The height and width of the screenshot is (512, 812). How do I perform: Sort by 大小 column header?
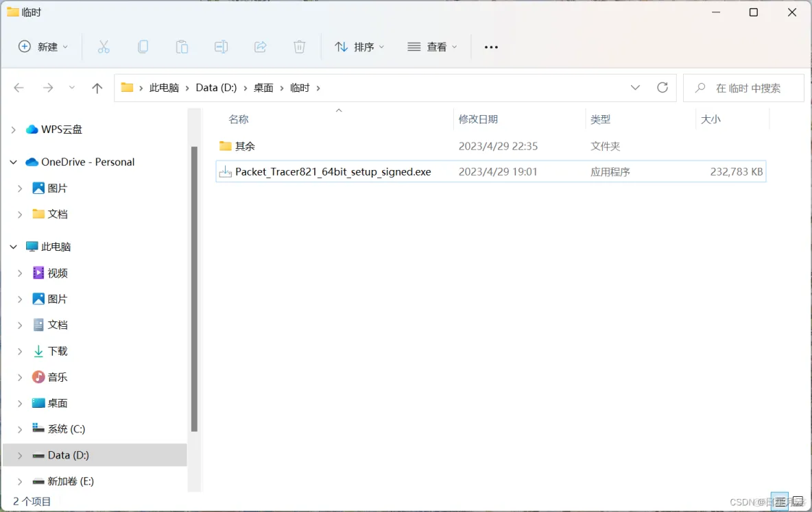pyautogui.click(x=710, y=119)
